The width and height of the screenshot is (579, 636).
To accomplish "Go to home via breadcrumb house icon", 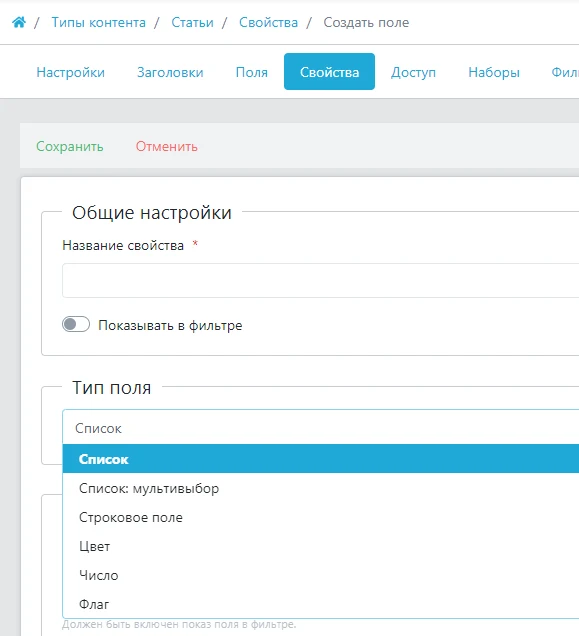I will coord(19,22).
